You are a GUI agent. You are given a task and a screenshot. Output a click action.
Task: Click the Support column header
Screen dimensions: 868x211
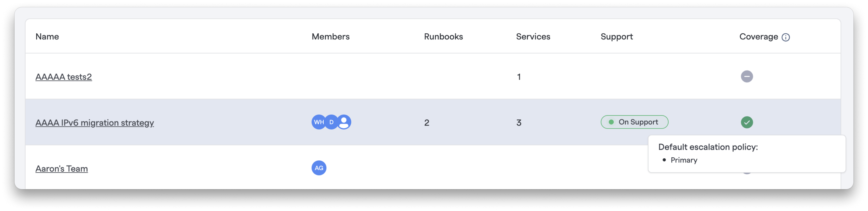click(617, 36)
